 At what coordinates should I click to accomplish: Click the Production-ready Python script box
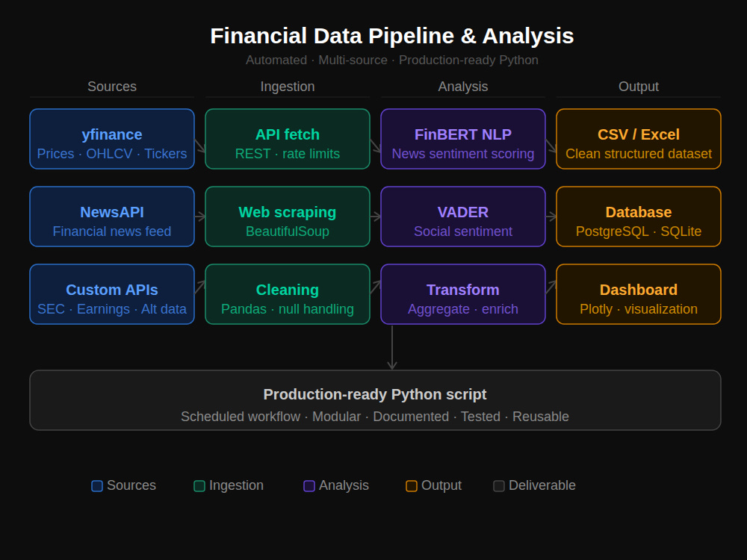pyautogui.click(x=376, y=400)
